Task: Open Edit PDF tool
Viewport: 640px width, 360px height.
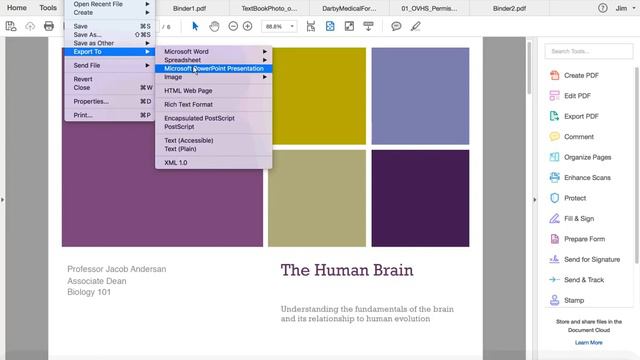Action: click(570, 96)
